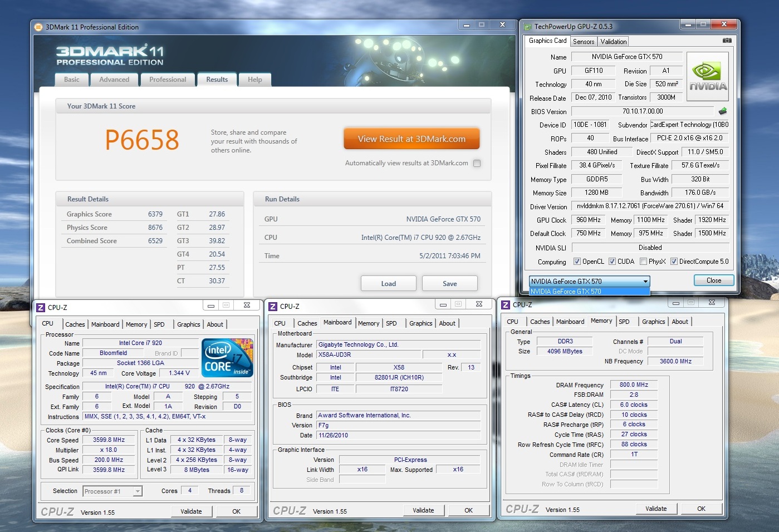Toggle the PhysX checkbox in GPU-Z
Image resolution: width=779 pixels, height=532 pixels.
click(x=644, y=262)
